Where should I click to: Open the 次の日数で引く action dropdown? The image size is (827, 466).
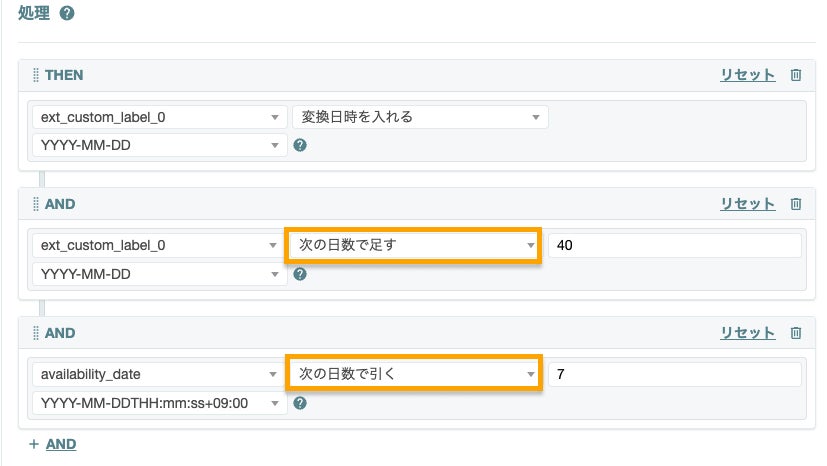[x=414, y=375]
